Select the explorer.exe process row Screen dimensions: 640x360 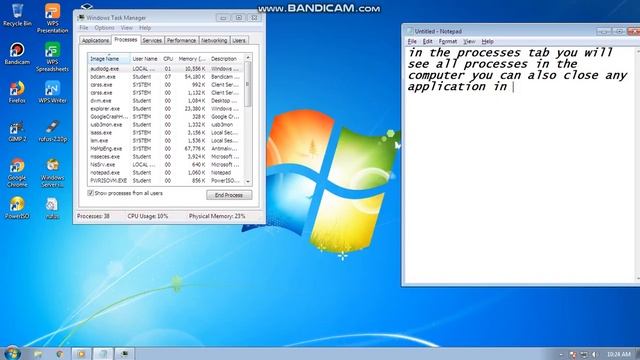[x=166, y=109]
